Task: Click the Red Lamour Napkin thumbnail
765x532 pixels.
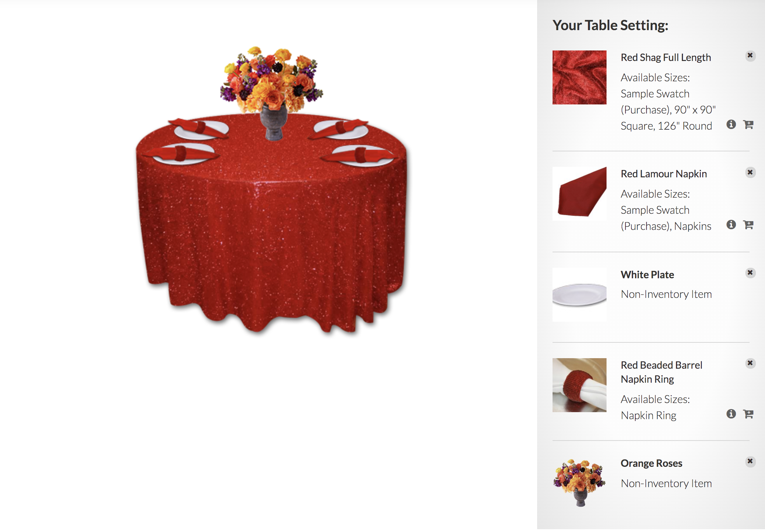Action: (x=579, y=194)
